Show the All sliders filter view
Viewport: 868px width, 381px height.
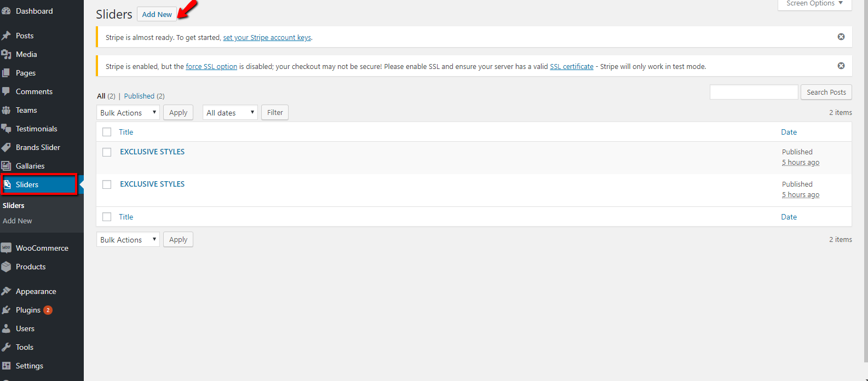(101, 96)
